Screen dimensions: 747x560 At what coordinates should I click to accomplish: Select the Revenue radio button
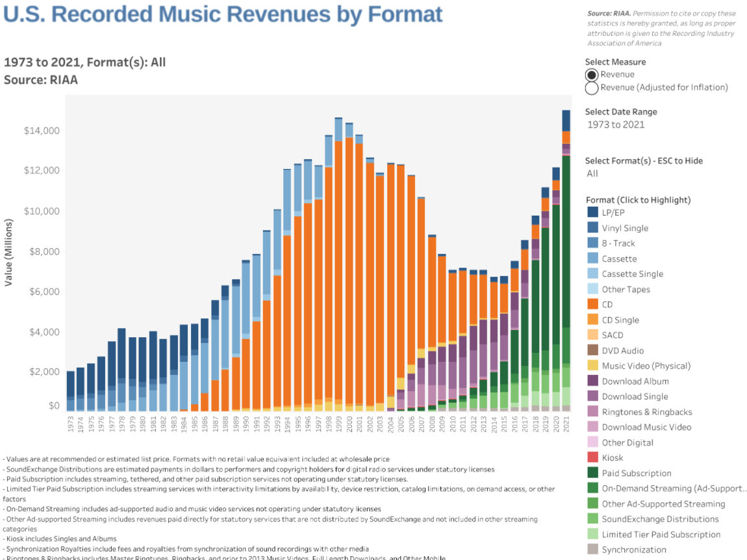pyautogui.click(x=591, y=75)
